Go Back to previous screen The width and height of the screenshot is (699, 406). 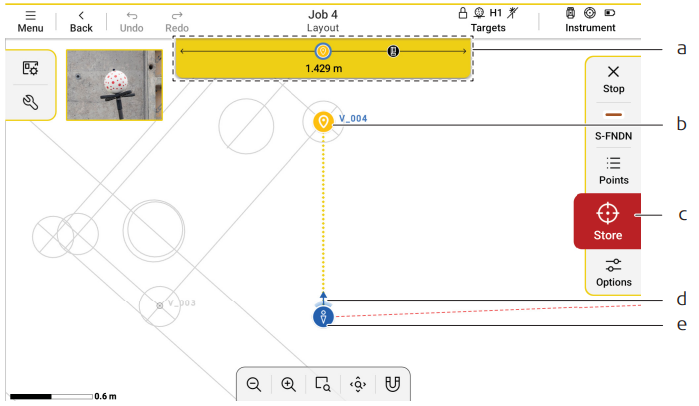click(x=81, y=21)
